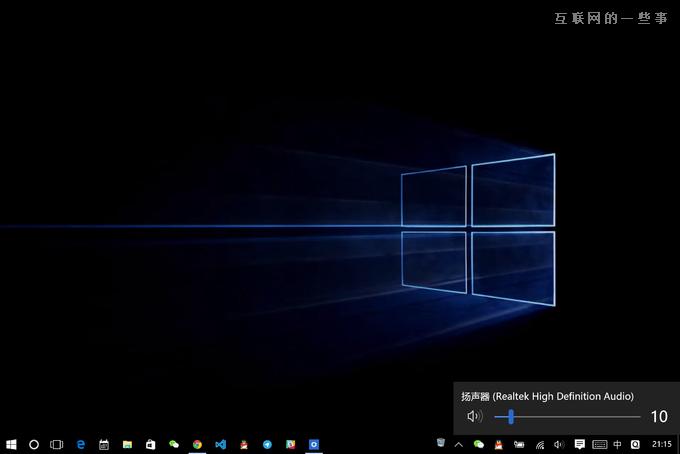Open the clock showing 21:15
Viewport: 680px width, 454px height.
662,444
